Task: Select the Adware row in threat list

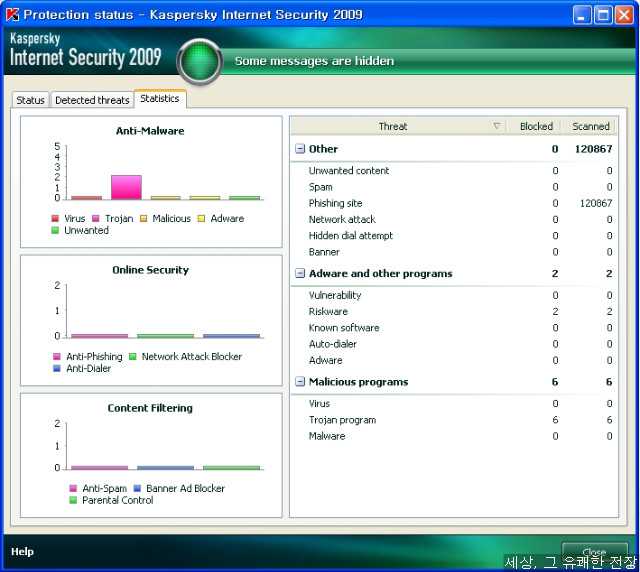Action: 454,361
